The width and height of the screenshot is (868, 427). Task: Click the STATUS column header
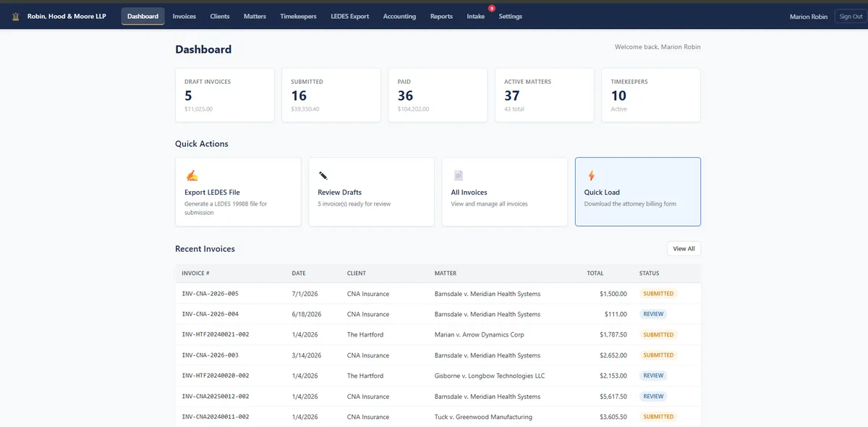[x=649, y=274]
